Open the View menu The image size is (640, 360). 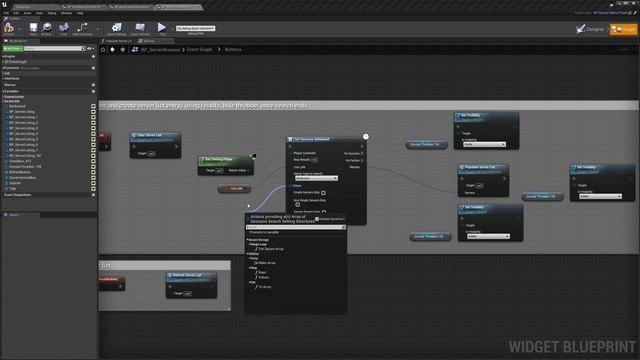point(39,13)
